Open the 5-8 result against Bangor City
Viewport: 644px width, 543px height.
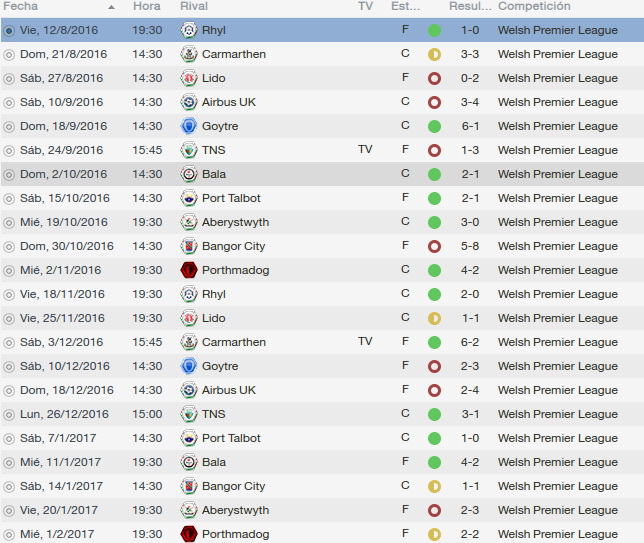pos(470,246)
